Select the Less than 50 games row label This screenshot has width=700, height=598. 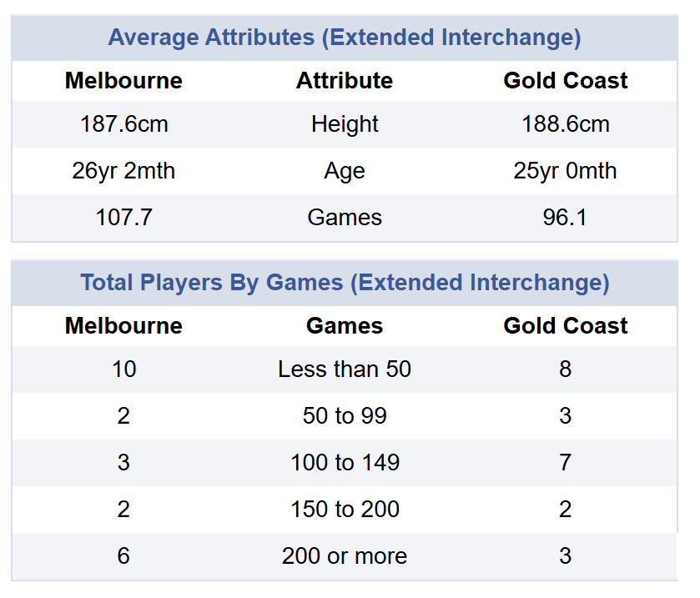(344, 369)
